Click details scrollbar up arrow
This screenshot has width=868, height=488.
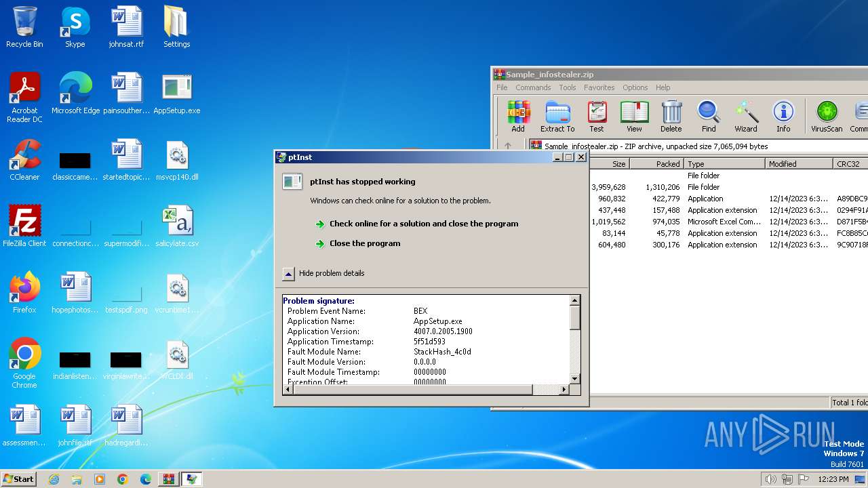pos(575,300)
